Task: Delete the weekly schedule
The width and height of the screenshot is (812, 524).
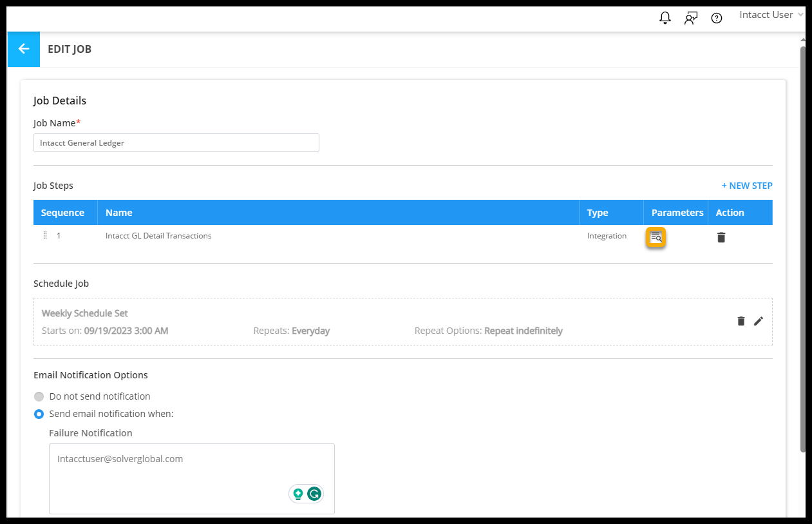Action: (741, 321)
